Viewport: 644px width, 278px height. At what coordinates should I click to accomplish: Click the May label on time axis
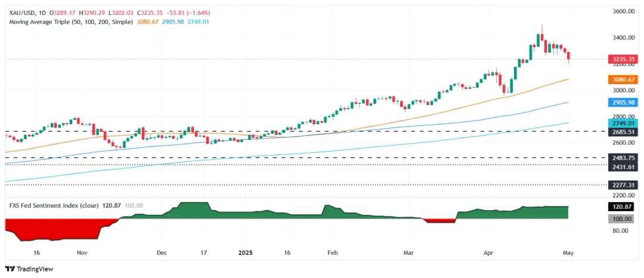pos(568,253)
